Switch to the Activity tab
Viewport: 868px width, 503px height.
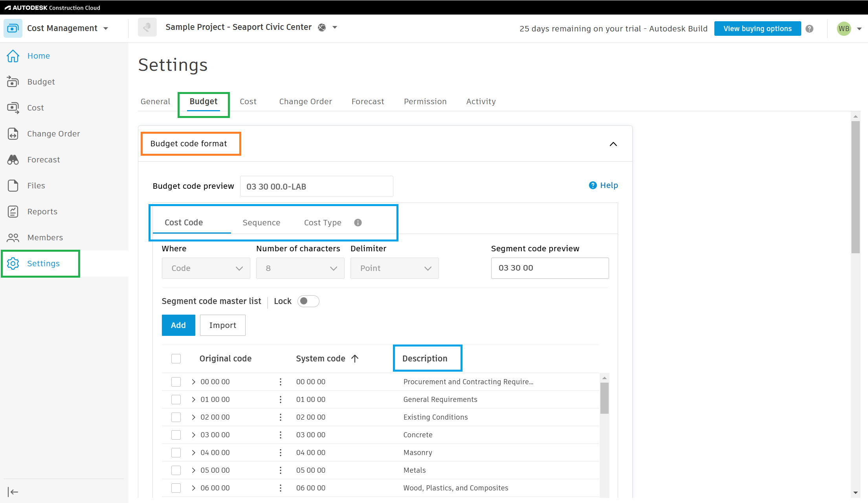pyautogui.click(x=481, y=101)
